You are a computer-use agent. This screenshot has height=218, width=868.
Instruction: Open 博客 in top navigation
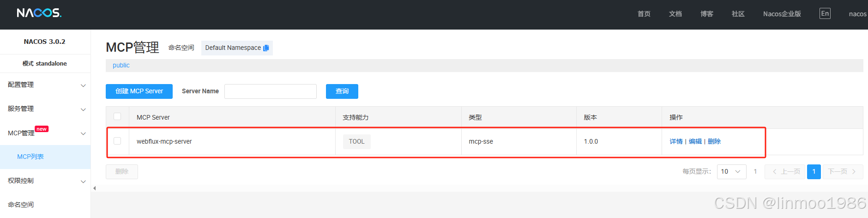707,14
